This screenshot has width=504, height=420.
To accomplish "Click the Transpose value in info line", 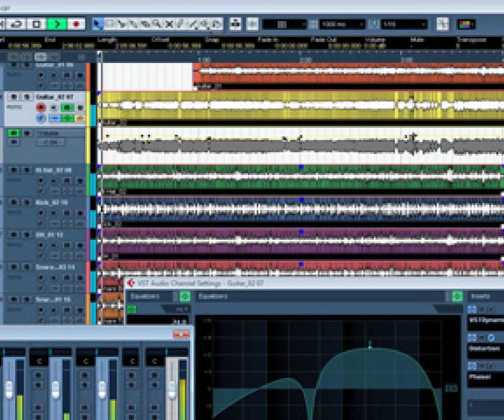I will tap(458, 46).
